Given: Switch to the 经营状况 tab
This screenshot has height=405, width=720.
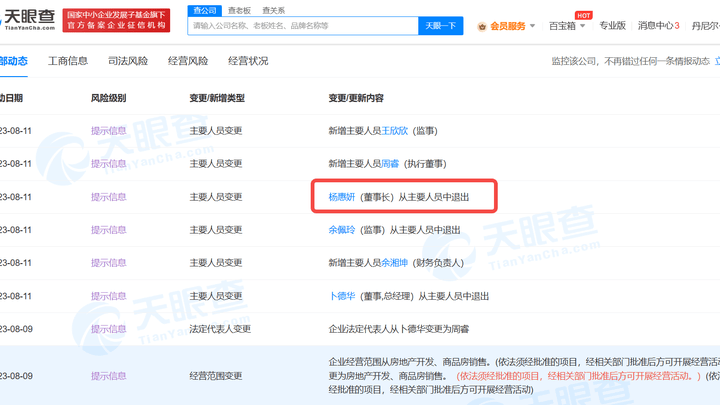Looking at the screenshot, I should tap(248, 61).
